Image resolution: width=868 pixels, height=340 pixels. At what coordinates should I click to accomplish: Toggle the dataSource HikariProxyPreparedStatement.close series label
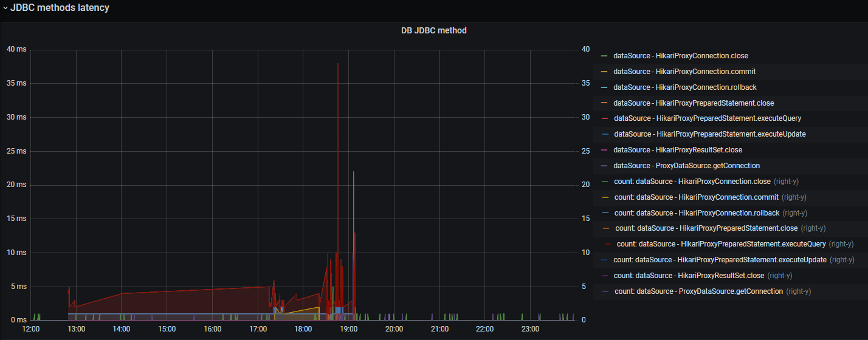(x=694, y=103)
